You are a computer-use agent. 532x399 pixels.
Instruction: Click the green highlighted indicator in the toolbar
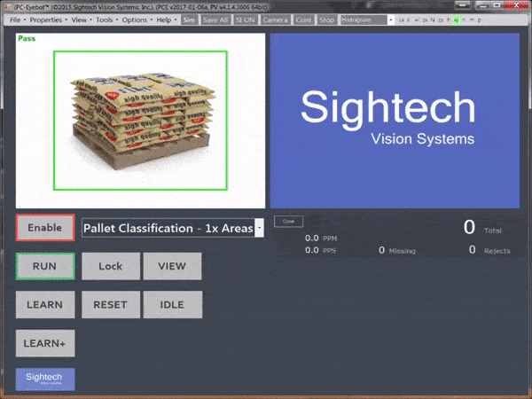coord(456,19)
